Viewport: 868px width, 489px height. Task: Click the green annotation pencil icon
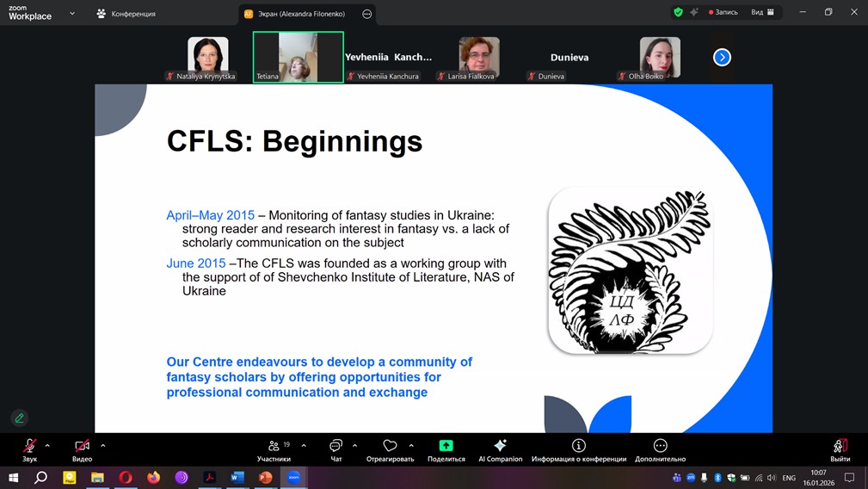pos(20,418)
